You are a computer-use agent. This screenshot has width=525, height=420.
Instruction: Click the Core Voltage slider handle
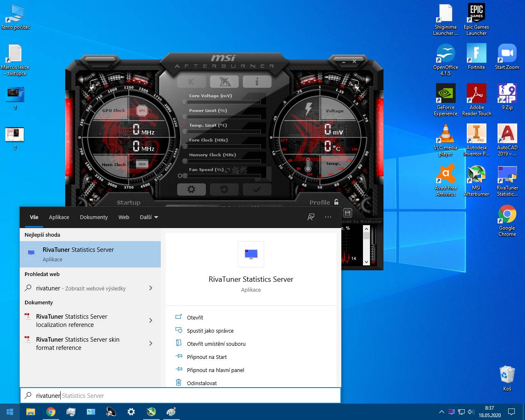(x=185, y=102)
